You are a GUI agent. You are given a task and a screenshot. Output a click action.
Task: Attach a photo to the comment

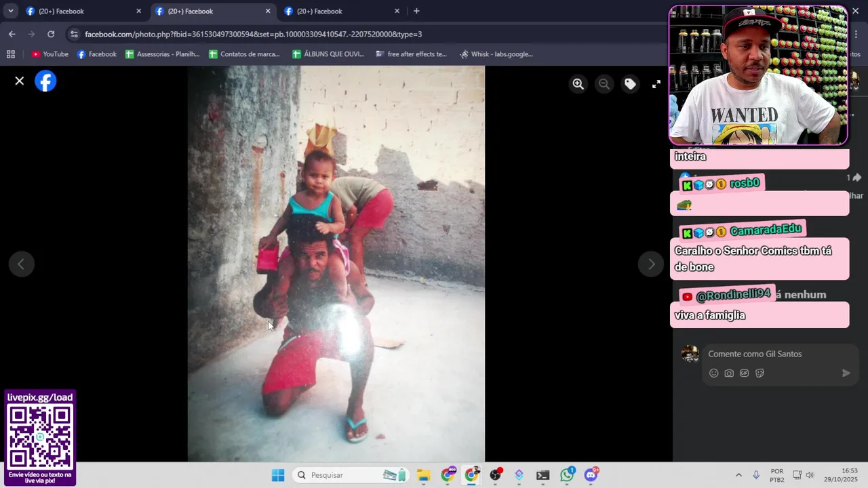(x=729, y=373)
